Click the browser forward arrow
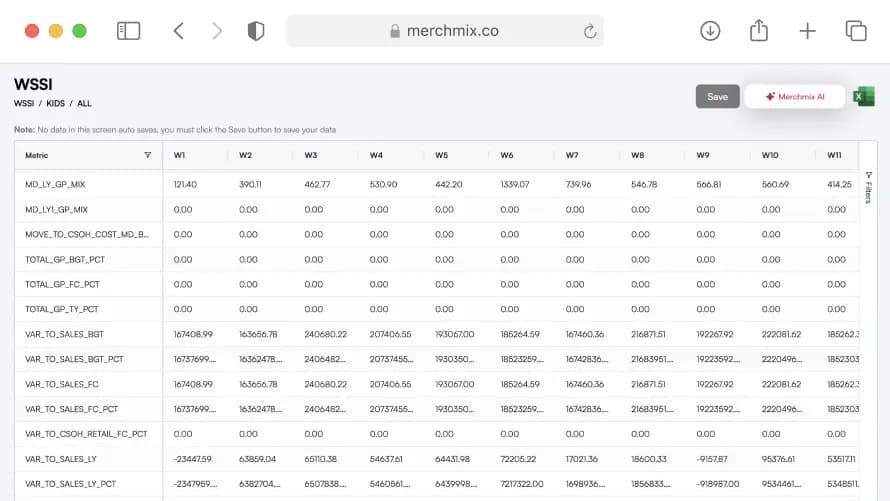890x501 pixels. (x=217, y=31)
